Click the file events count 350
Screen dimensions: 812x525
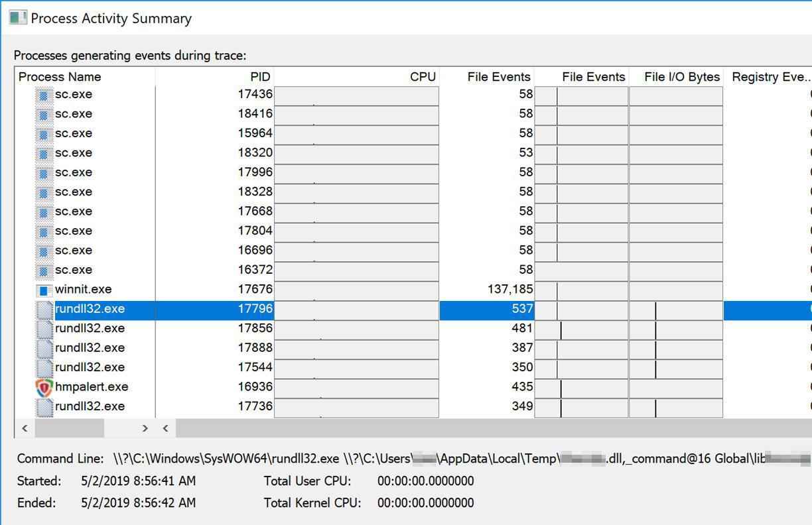click(522, 367)
